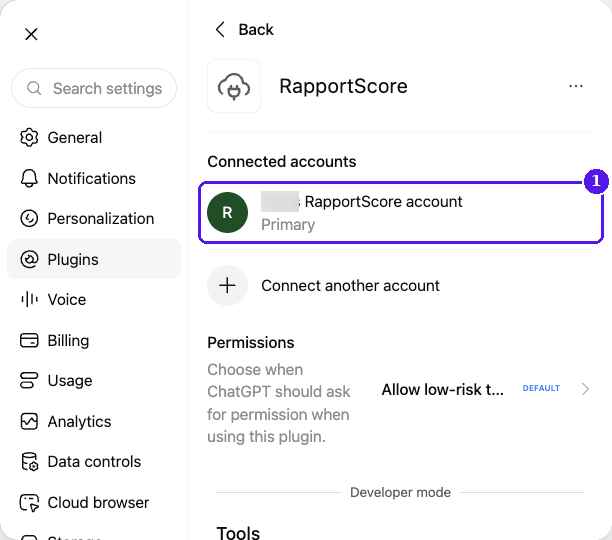Select the Plugins label in the sidebar

[73, 260]
